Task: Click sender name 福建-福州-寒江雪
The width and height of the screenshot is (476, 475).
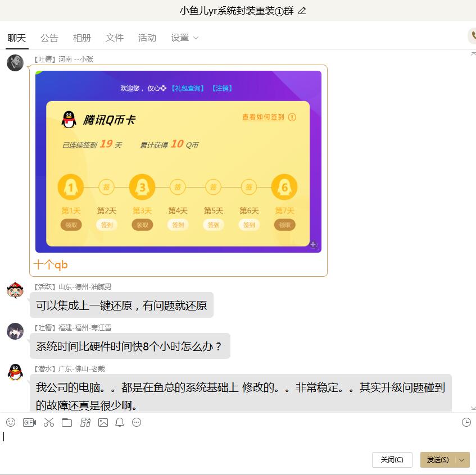Action: pos(85,327)
